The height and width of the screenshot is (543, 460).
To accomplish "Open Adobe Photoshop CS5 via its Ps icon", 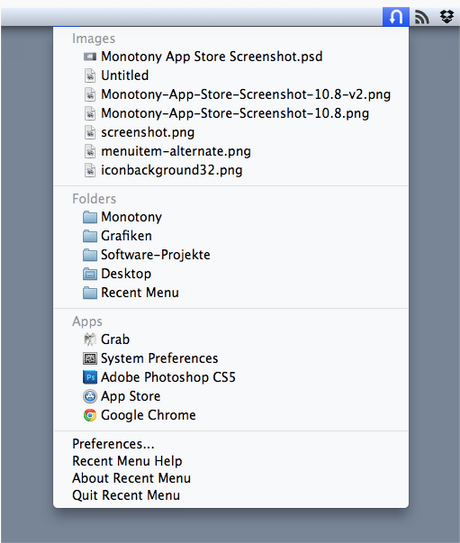I will [90, 377].
